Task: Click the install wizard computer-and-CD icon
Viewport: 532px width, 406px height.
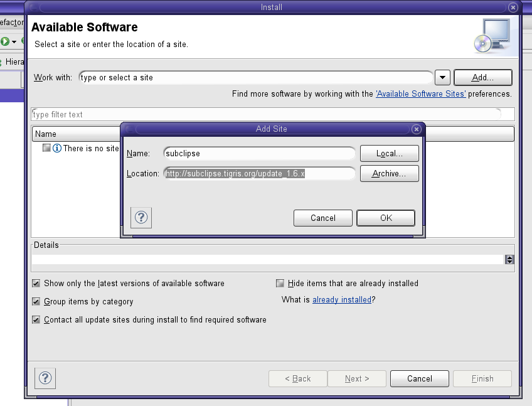Action: tap(491, 35)
